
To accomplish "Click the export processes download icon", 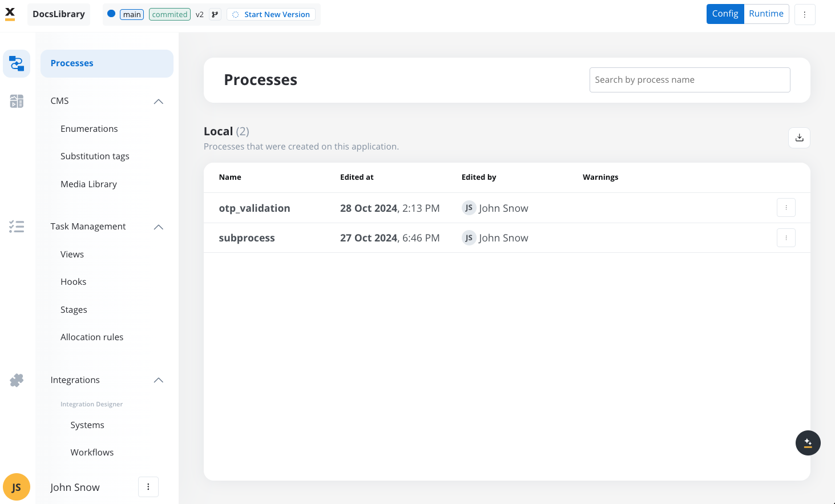I will coord(799,138).
